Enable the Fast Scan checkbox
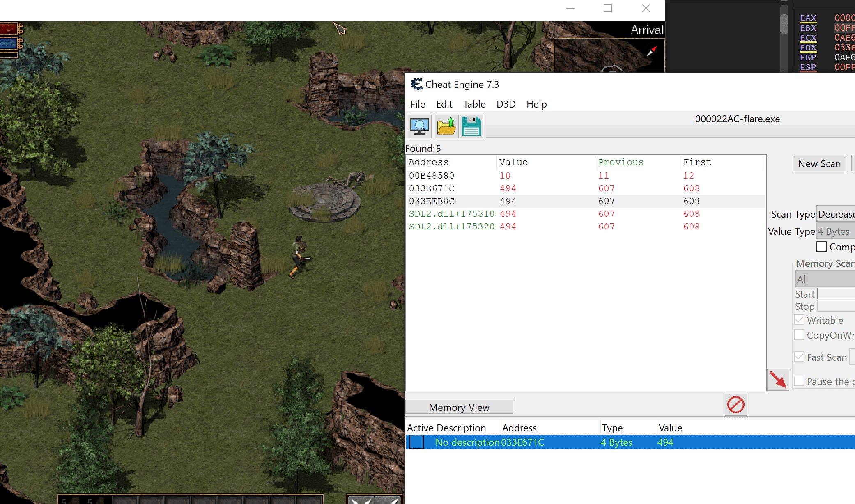 pos(799,357)
